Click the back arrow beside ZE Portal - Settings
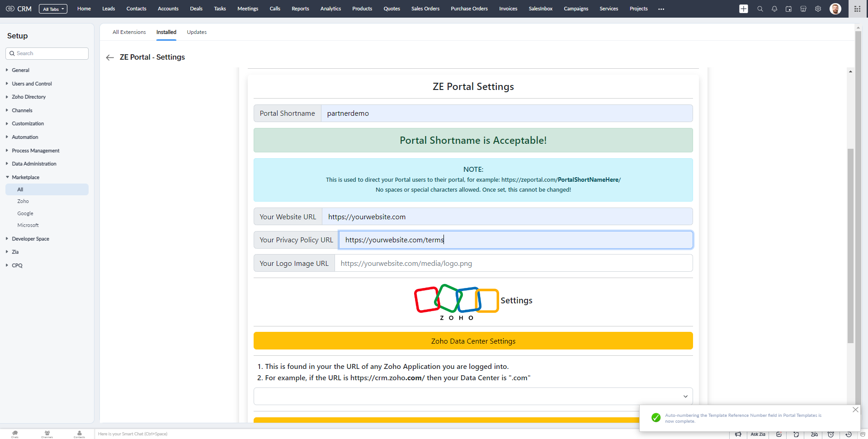Image resolution: width=868 pixels, height=439 pixels. tap(110, 57)
